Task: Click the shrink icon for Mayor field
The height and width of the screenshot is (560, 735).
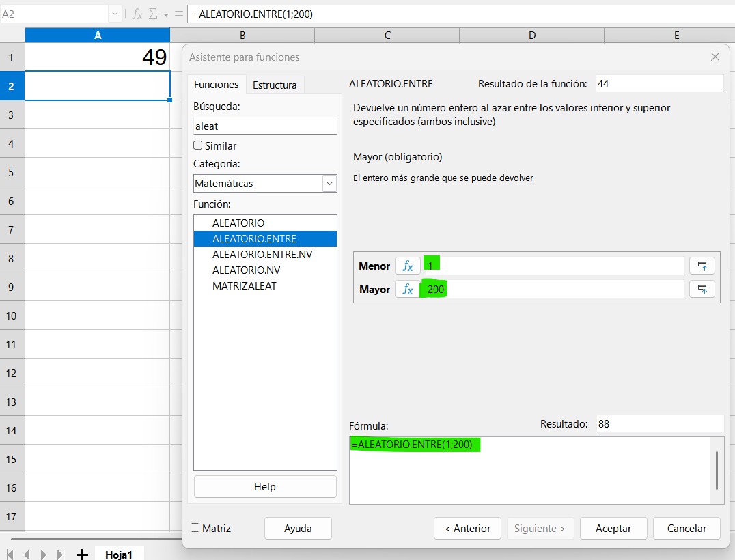Action: pyautogui.click(x=702, y=289)
